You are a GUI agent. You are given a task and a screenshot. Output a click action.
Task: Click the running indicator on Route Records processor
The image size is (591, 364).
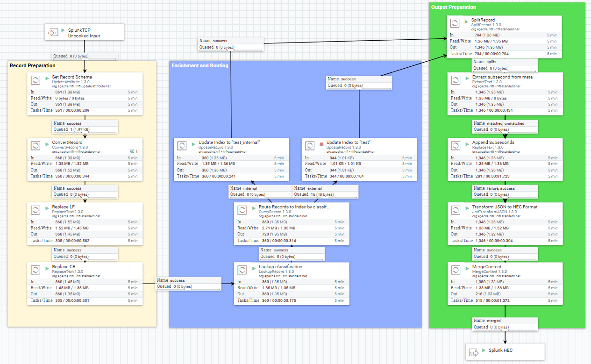(x=254, y=208)
